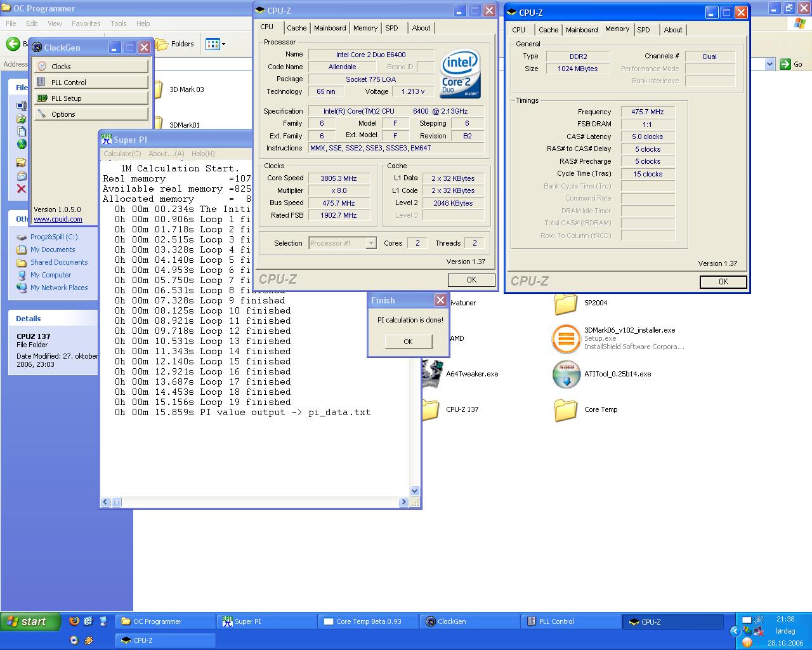Viewport: 812px width, 650px height.
Task: Switch to Super PI taskbar button
Action: (266, 621)
